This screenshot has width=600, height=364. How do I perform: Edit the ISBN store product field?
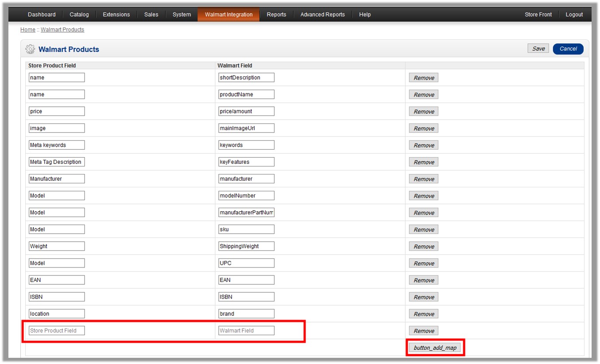click(x=57, y=296)
